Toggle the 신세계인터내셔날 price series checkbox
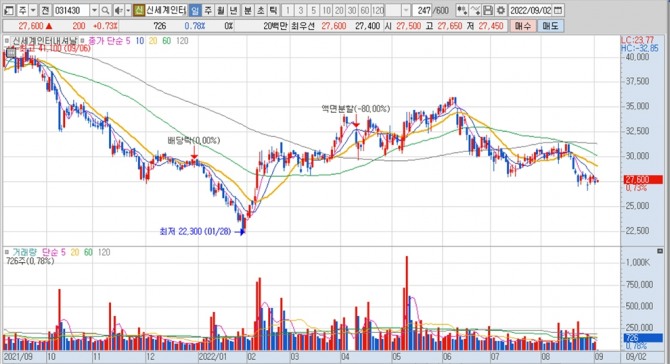Image resolution: width=670 pixels, height=364 pixels. (x=7, y=41)
